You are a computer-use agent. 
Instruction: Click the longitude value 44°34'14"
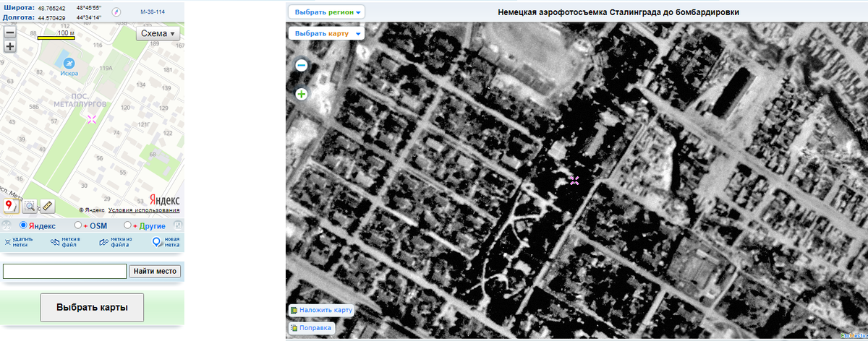tap(88, 17)
